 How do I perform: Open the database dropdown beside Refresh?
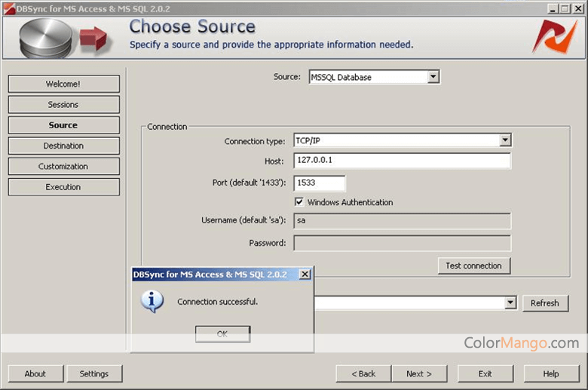(510, 302)
